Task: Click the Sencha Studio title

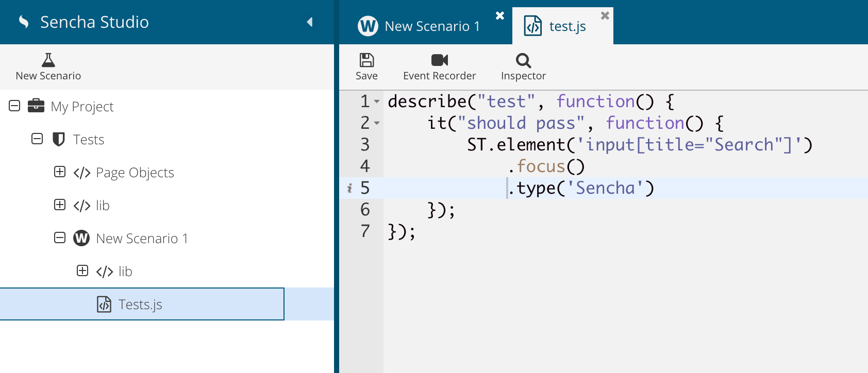Action: click(x=94, y=22)
